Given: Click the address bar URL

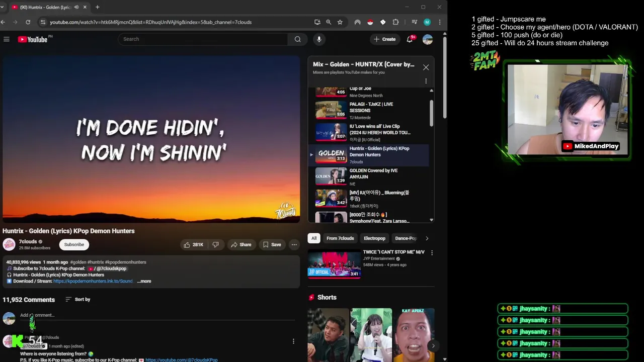Looking at the screenshot, I should click(150, 22).
